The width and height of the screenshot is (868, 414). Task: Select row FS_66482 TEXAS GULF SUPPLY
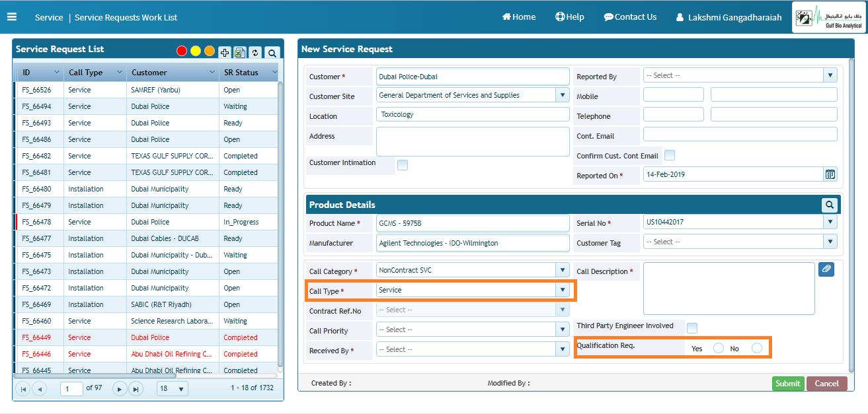[x=146, y=156]
